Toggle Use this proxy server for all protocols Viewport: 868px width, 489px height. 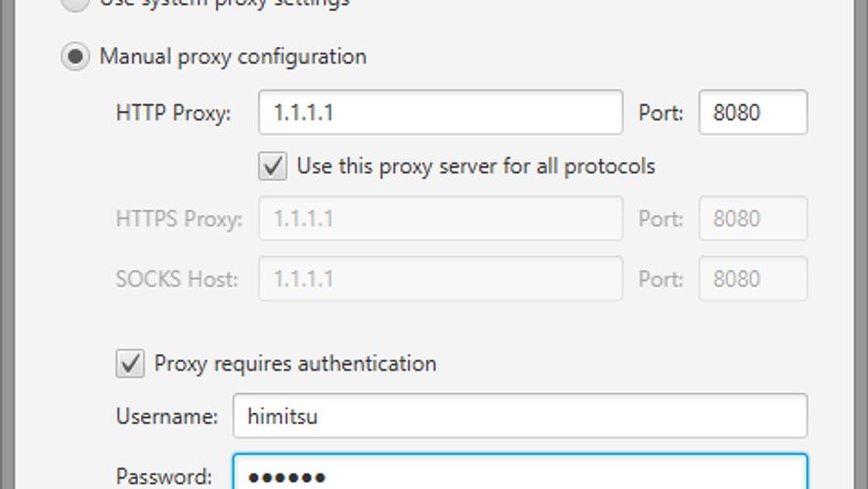pos(273,166)
